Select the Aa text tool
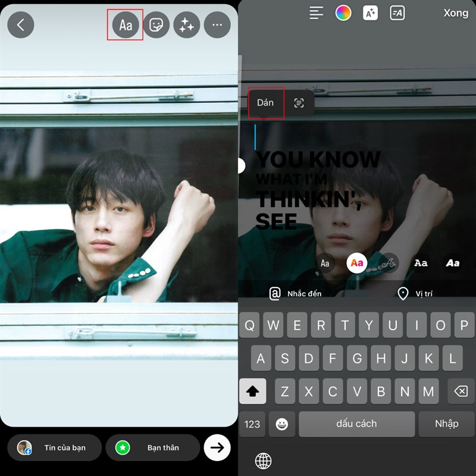The image size is (476, 476). (125, 25)
